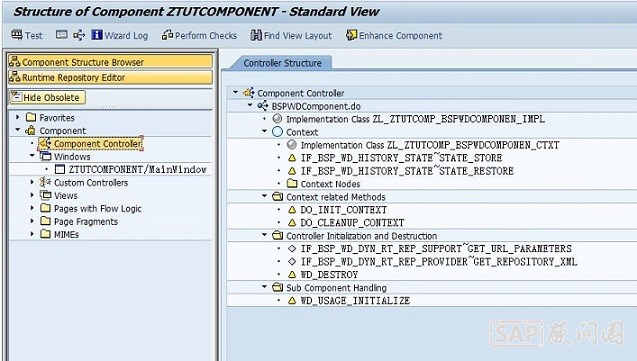Expand the MIMEs node
Screen dimensions: 637x361
[32, 234]
